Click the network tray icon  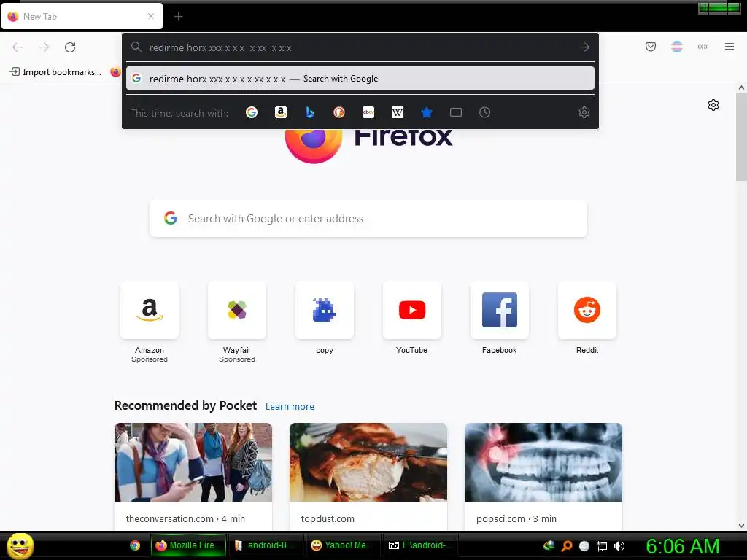pyautogui.click(x=602, y=546)
